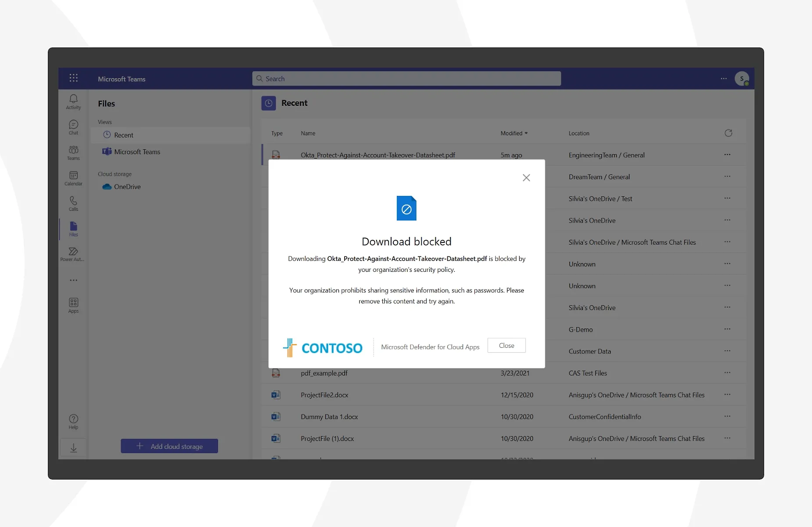This screenshot has height=527, width=812.
Task: Open the app launcher waffle icon
Action: pyautogui.click(x=73, y=78)
